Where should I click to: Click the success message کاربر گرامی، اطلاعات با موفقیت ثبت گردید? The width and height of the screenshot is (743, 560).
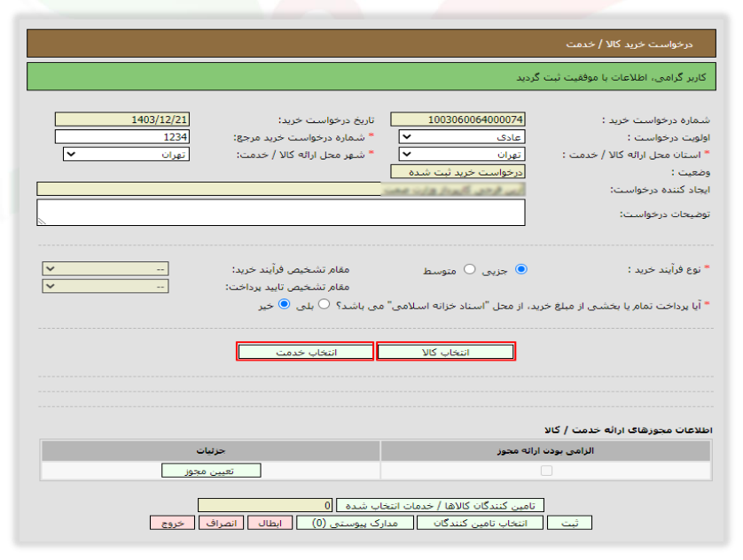tap(611, 77)
